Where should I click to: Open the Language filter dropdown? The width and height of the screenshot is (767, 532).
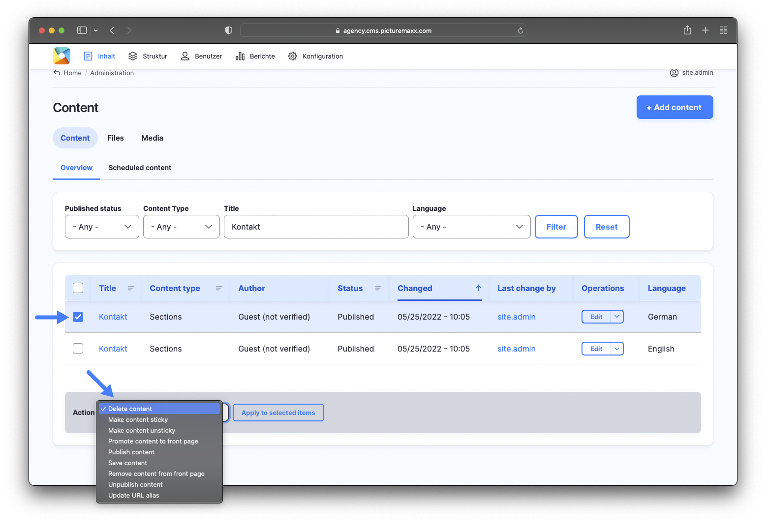[471, 227]
